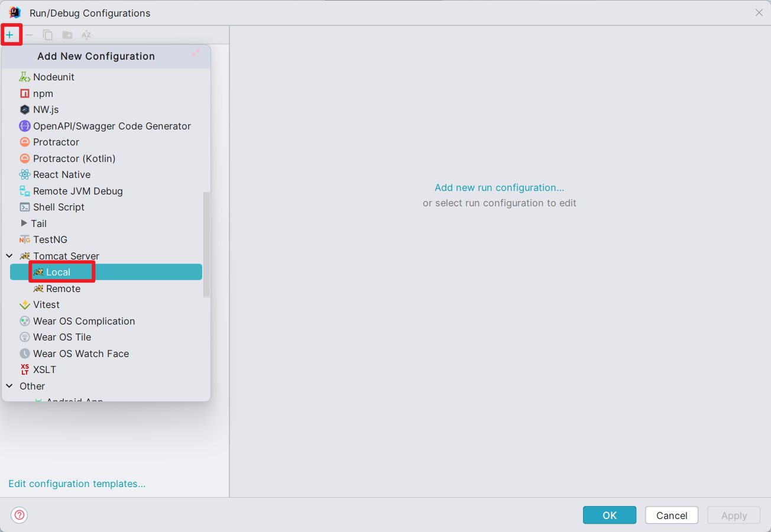Click the help question mark icon

tap(19, 515)
